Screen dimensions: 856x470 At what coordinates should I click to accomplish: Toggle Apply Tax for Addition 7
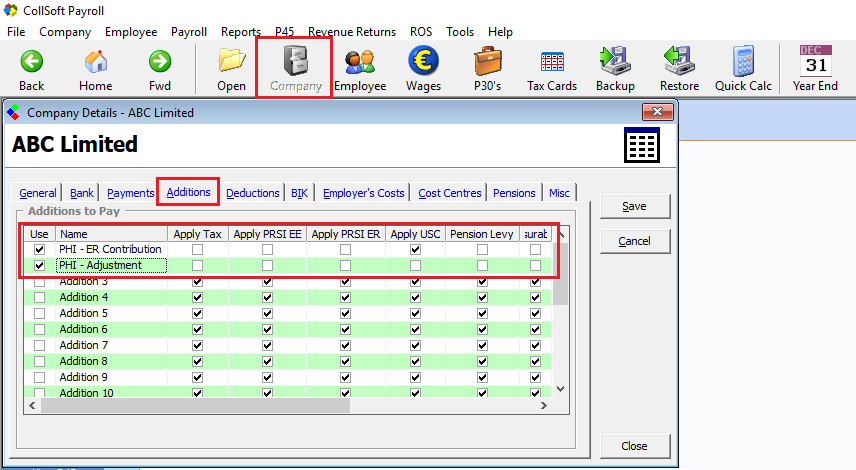click(x=197, y=345)
